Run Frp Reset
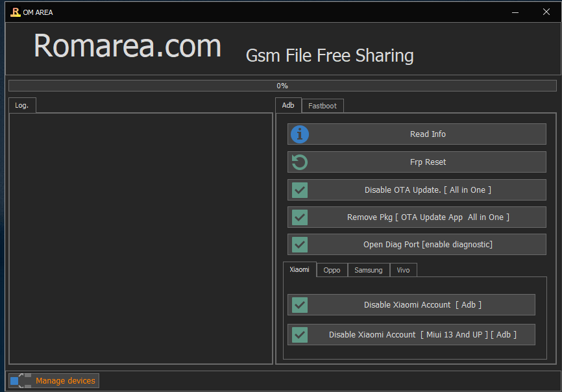Screen dimensions: 562x392 (x=416, y=162)
